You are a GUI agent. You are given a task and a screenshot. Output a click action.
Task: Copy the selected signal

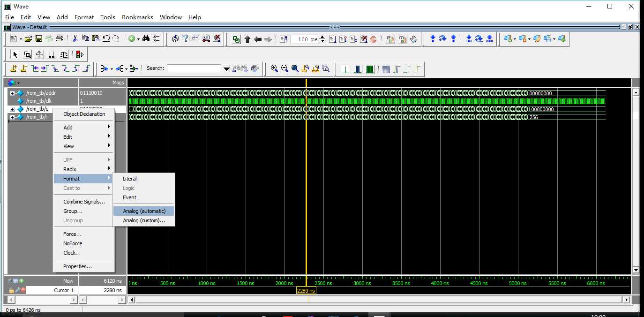tap(86, 39)
